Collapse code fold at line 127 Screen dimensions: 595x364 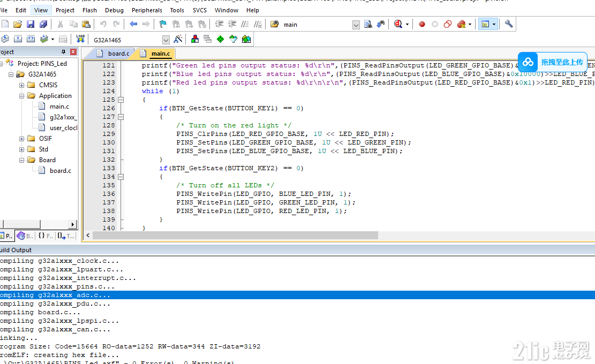click(120, 117)
